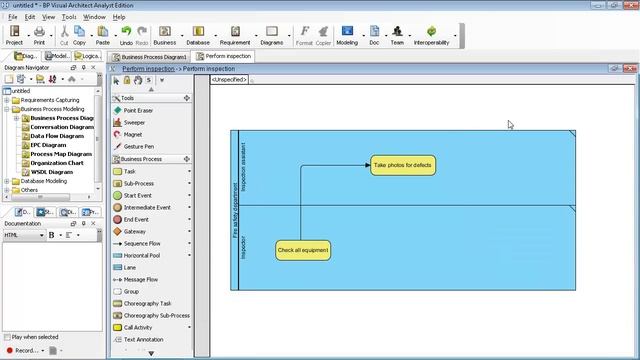Open the Tools menu
Image resolution: width=640 pixels, height=360 pixels.
[69, 17]
